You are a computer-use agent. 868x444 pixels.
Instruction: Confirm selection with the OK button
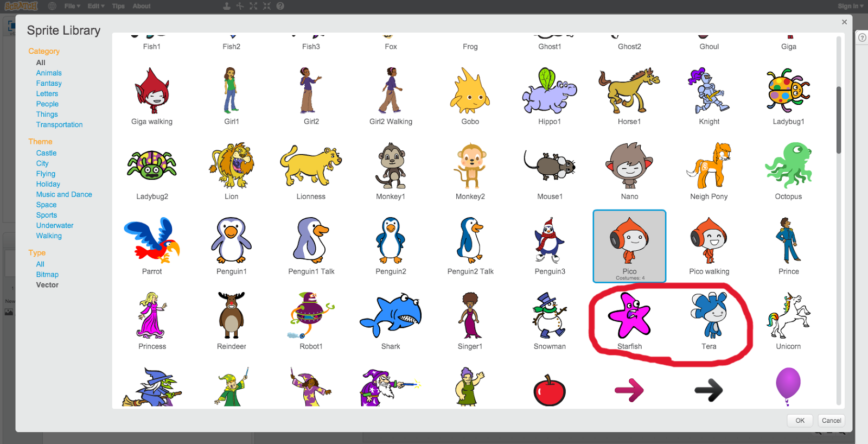(x=800, y=421)
